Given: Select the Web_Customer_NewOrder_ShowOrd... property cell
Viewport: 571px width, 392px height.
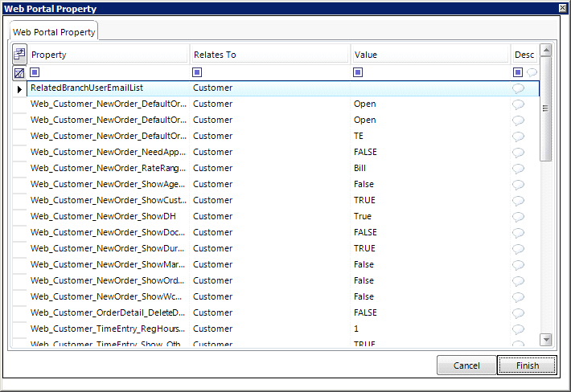Looking at the screenshot, I should click(109, 280).
